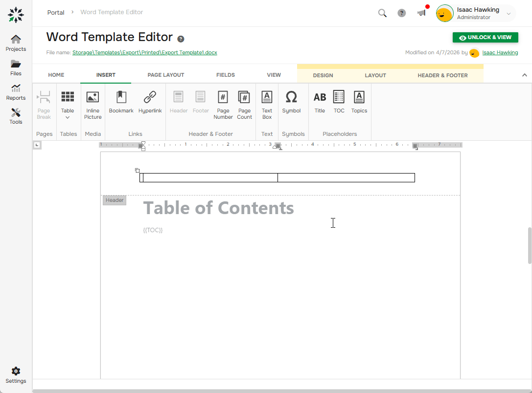Open the search magnifier icon
532x393 pixels.
(382, 13)
